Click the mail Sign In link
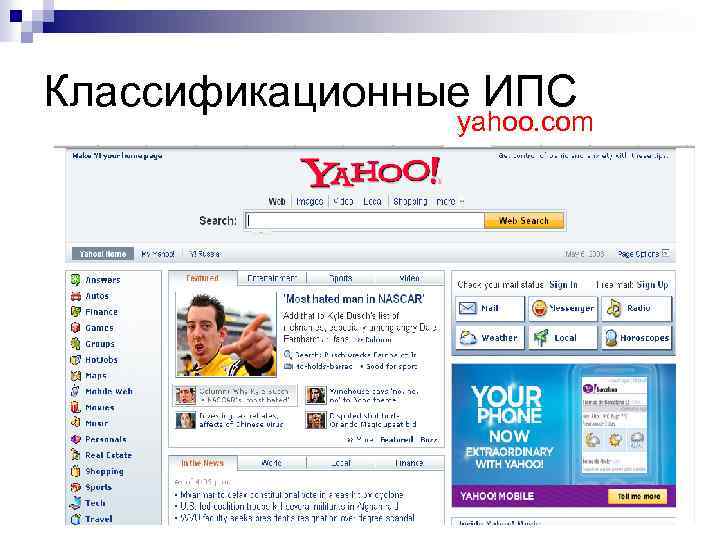This screenshot has height=540, width=720. pos(563,285)
